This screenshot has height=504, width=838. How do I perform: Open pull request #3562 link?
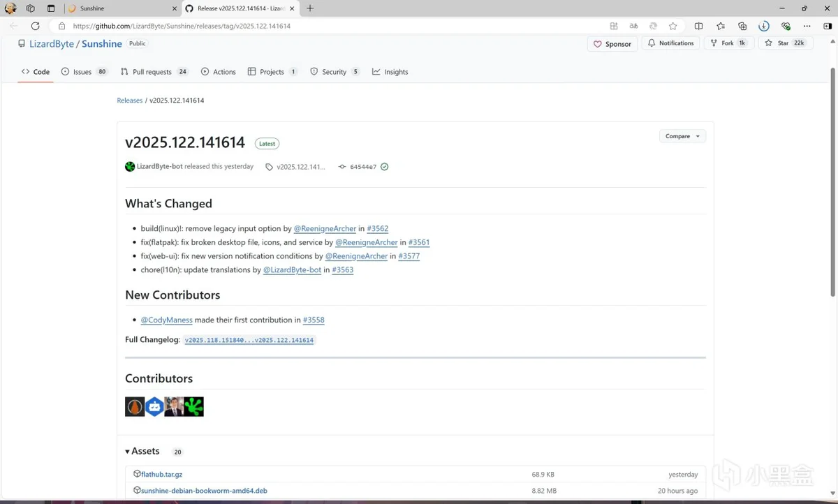pos(377,228)
